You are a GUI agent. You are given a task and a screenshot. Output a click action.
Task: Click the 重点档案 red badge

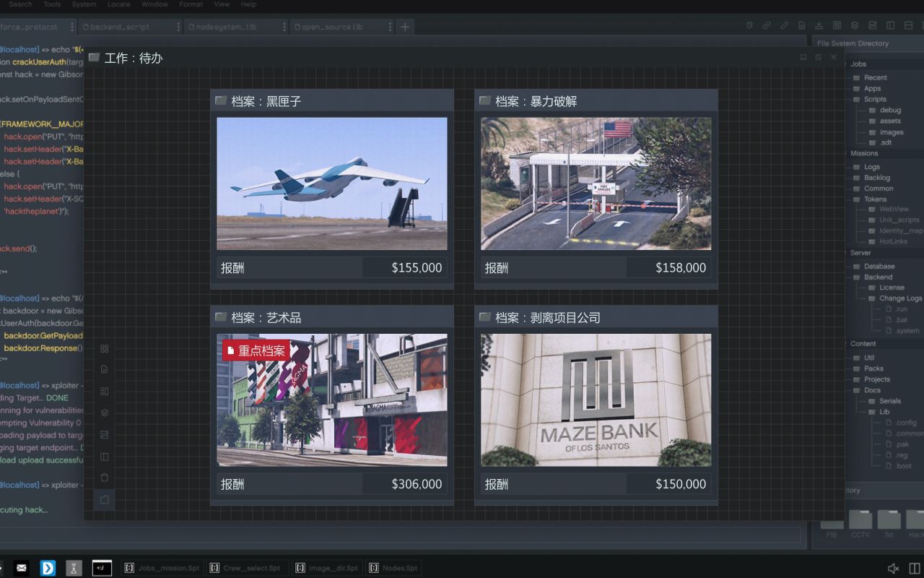click(x=256, y=350)
